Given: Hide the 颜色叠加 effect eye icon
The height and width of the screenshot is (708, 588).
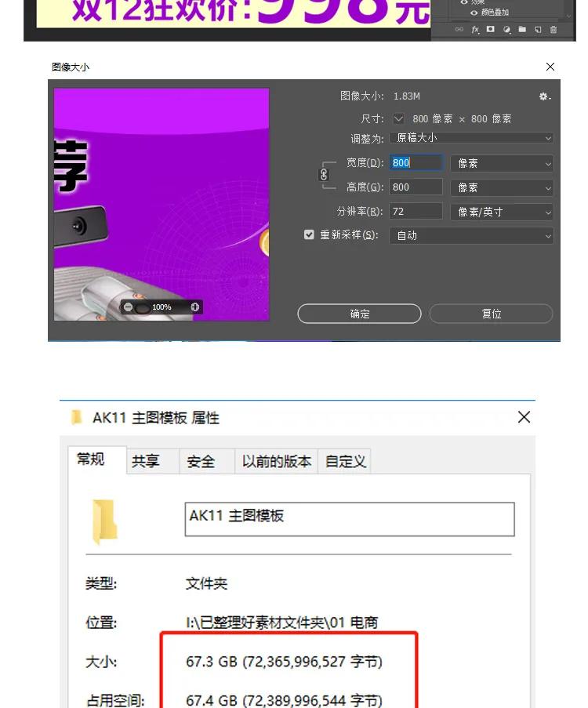Looking at the screenshot, I should [x=474, y=13].
